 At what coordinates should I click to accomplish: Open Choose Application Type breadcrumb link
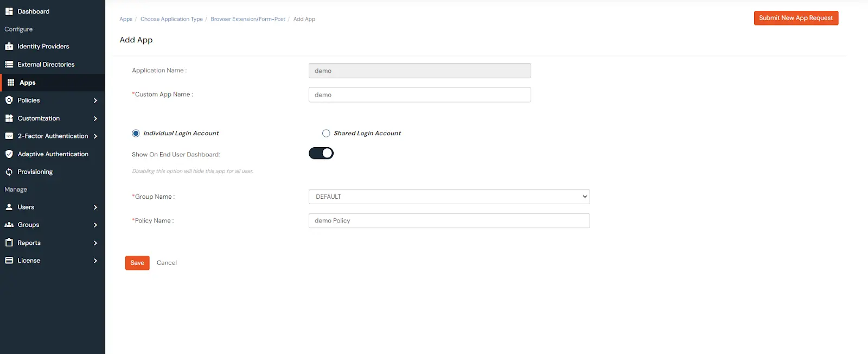171,19
